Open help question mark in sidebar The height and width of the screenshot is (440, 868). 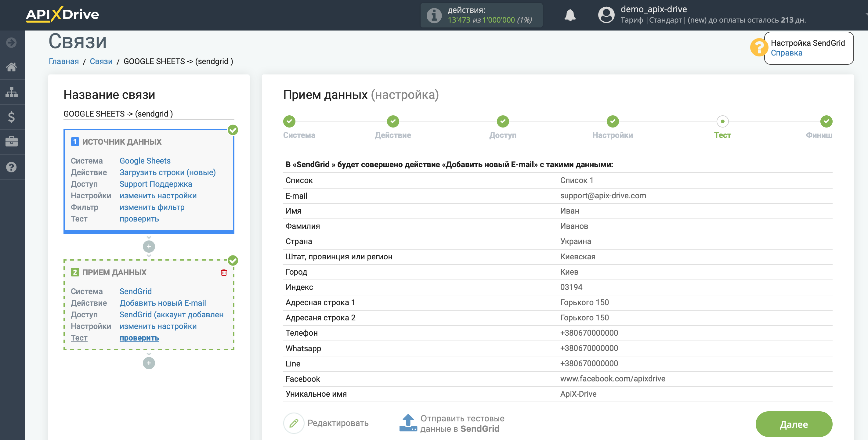coord(12,167)
